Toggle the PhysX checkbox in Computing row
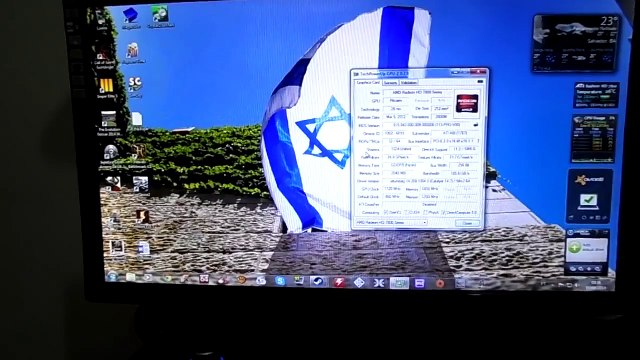The image size is (640, 360). [425, 213]
